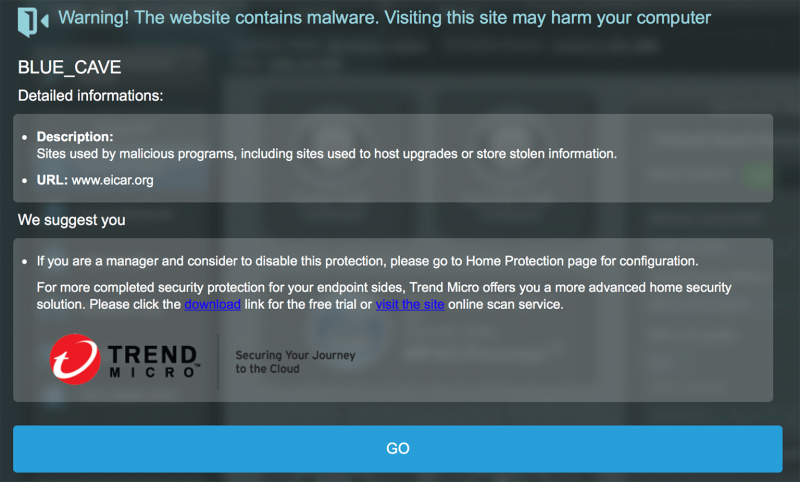The height and width of the screenshot is (482, 800).
Task: Click the malicious programs description sentence
Action: click(x=327, y=154)
